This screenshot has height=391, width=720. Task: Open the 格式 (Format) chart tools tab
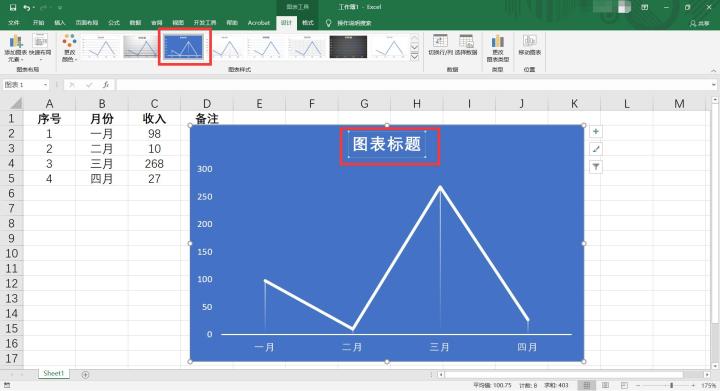point(308,23)
